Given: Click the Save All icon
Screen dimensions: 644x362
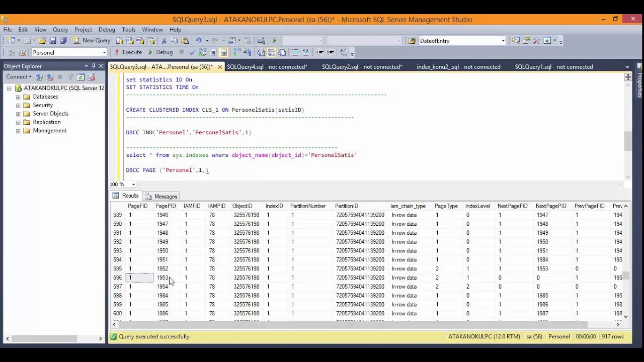Looking at the screenshot, I should [x=63, y=41].
